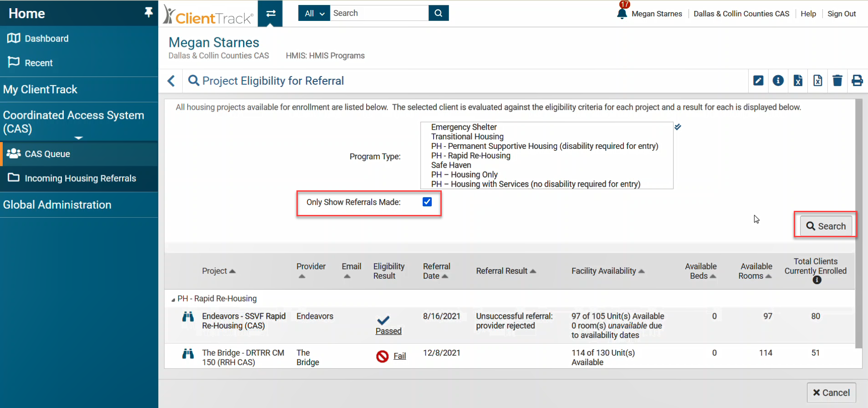Click the double checkmark to select all program types
The height and width of the screenshot is (408, 868).
coord(678,127)
